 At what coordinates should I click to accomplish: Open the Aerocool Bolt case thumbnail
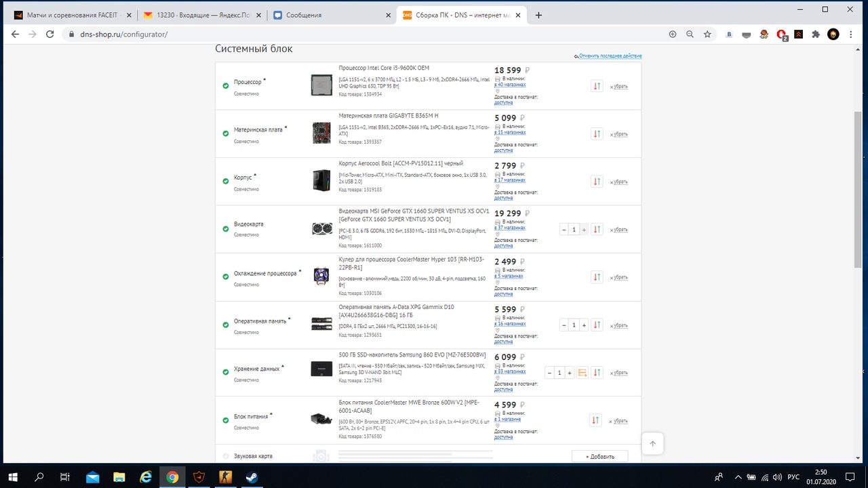tap(321, 180)
